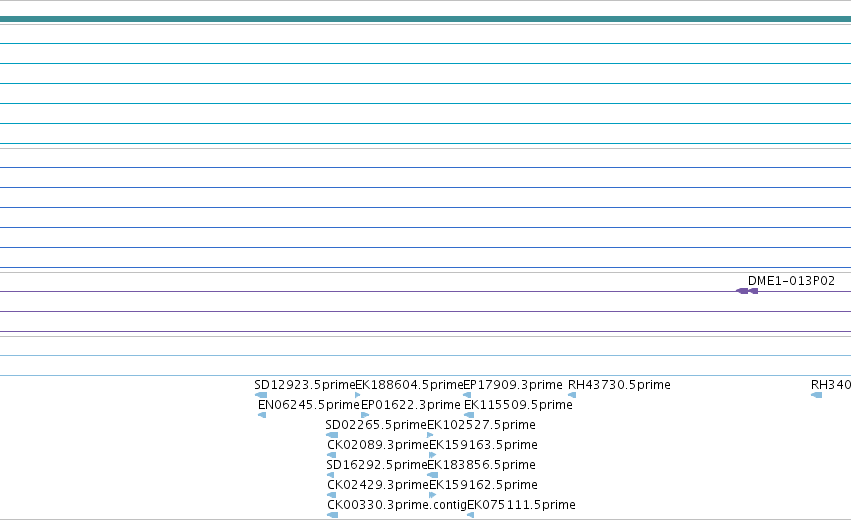Select the arrow glyph under EK115509.5prime
The image size is (851, 520).
[469, 415]
